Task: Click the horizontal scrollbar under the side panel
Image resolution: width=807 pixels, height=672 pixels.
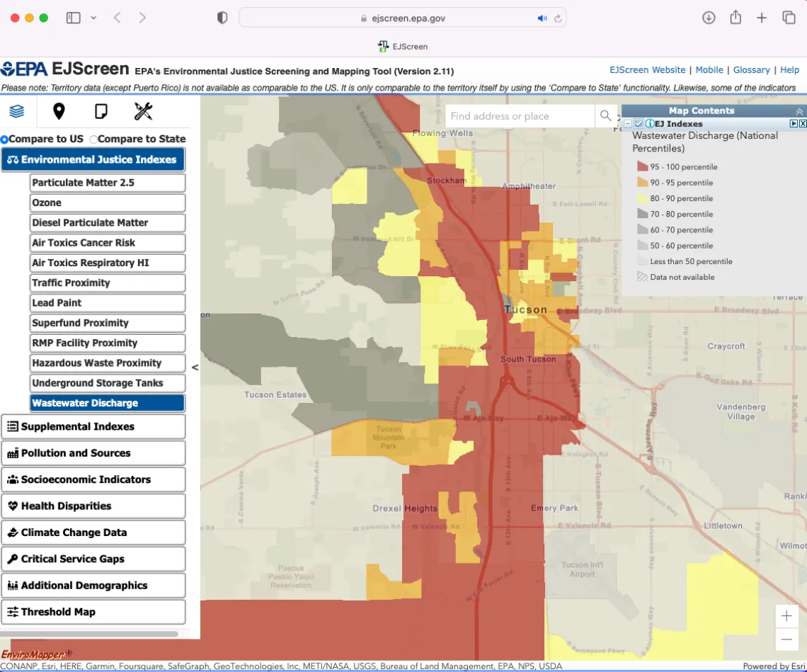Action: pos(89,634)
